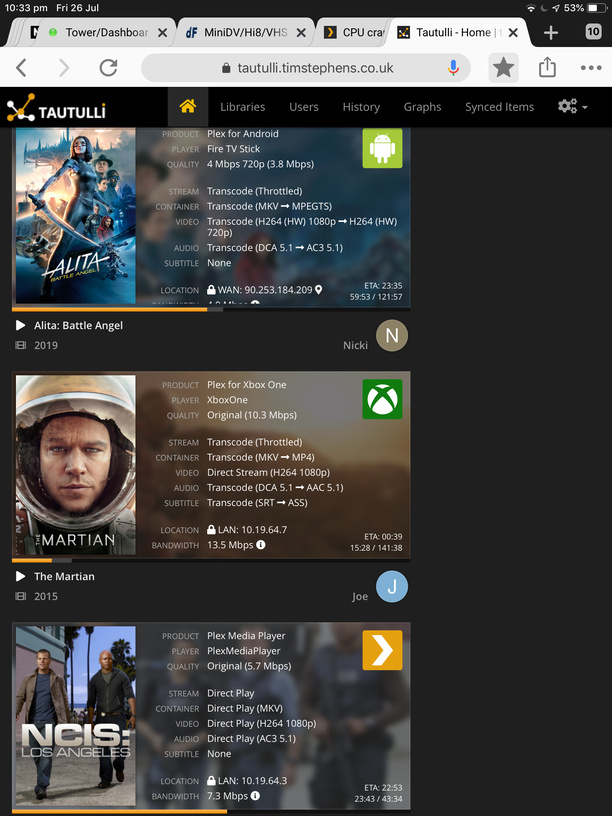Image resolution: width=612 pixels, height=816 pixels.
Task: Click the address bar showing tautulli.timstephens.co.uk
Action: (305, 68)
